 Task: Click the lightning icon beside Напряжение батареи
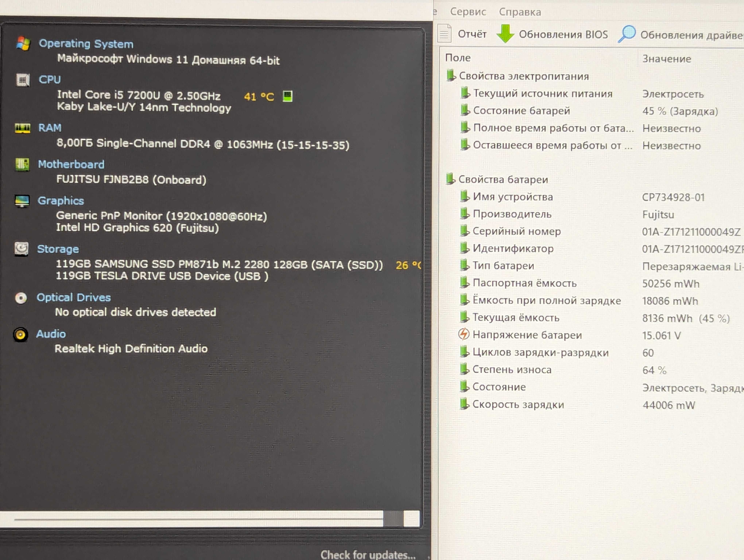click(x=464, y=334)
